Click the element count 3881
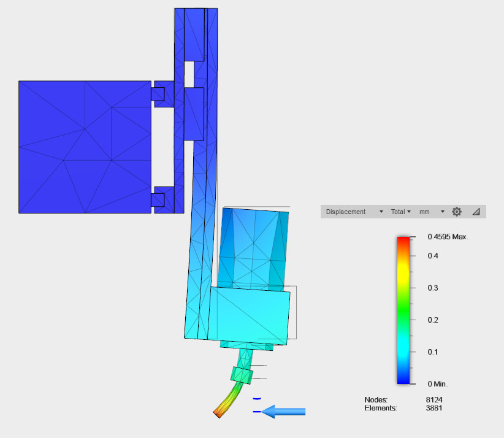 coord(434,408)
